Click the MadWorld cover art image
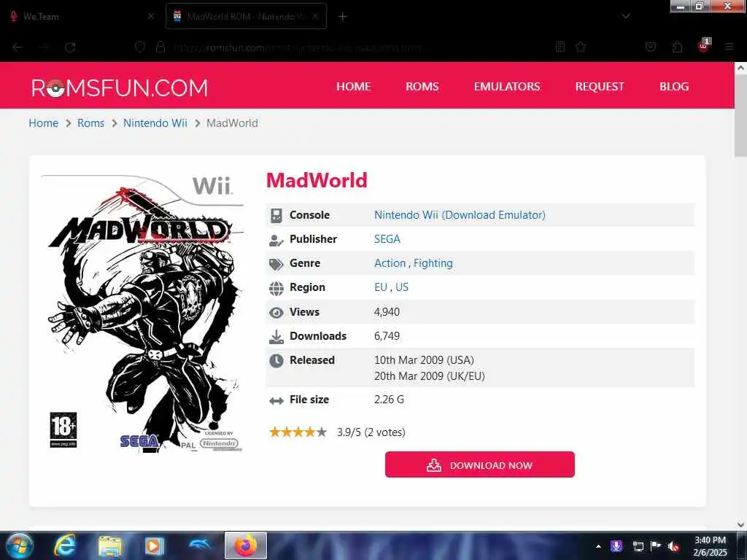Screen dimensions: 747x560 pyautogui.click(x=142, y=314)
